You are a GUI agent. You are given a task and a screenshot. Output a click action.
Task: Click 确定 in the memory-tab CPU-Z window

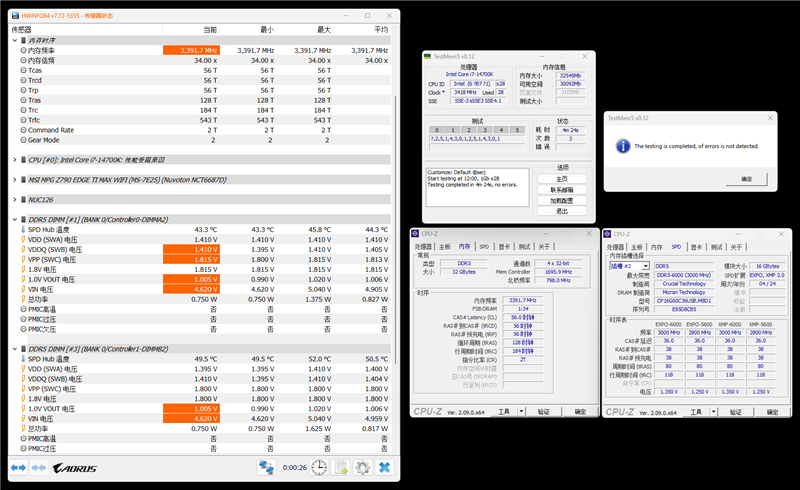coord(580,411)
